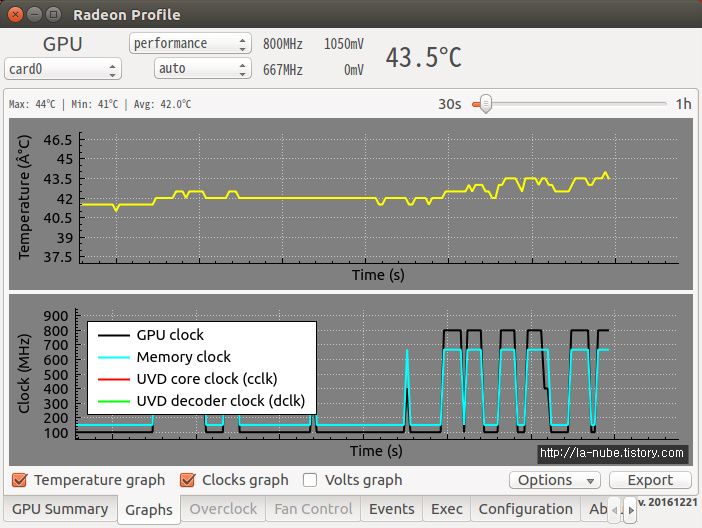
Task: Click the 1h end of time range slider
Action: (x=683, y=104)
